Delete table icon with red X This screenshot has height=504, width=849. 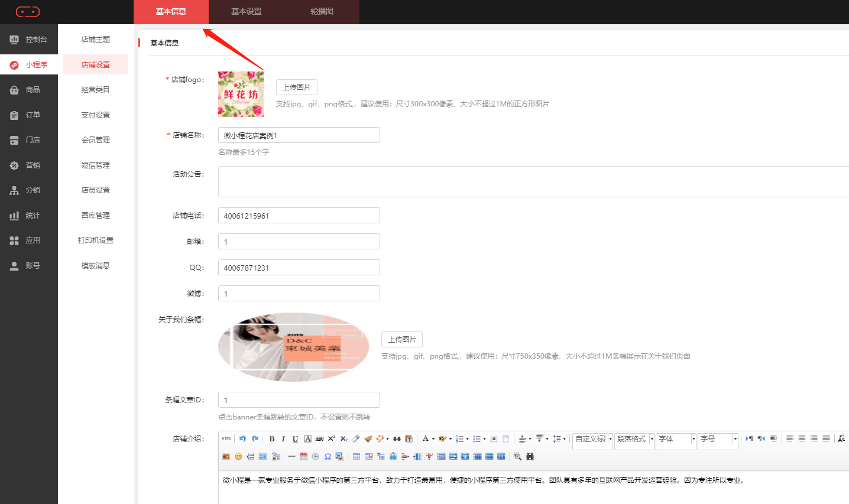[369, 457]
